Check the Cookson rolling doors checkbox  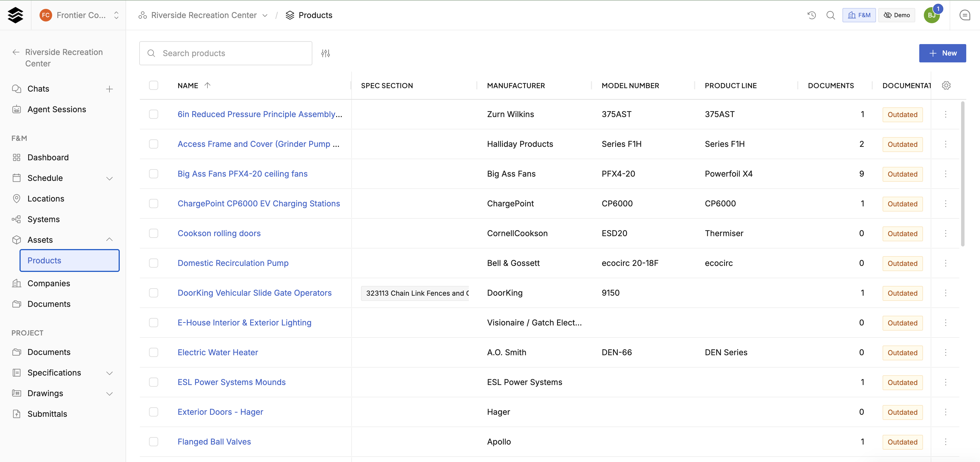153,233
